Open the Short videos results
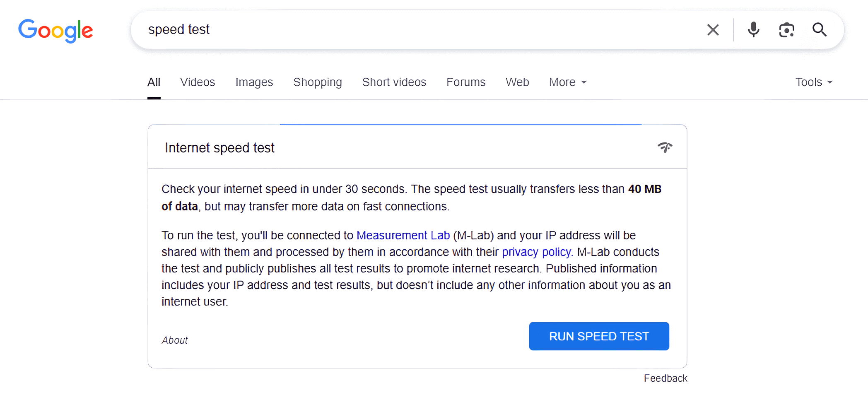Image resolution: width=868 pixels, height=400 pixels. coord(394,82)
